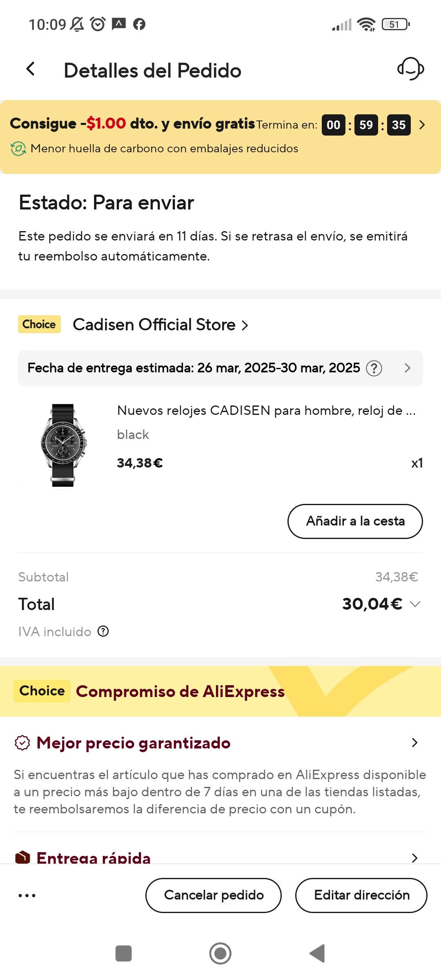Open customer support headset icon
The height and width of the screenshot is (980, 441).
[x=410, y=69]
